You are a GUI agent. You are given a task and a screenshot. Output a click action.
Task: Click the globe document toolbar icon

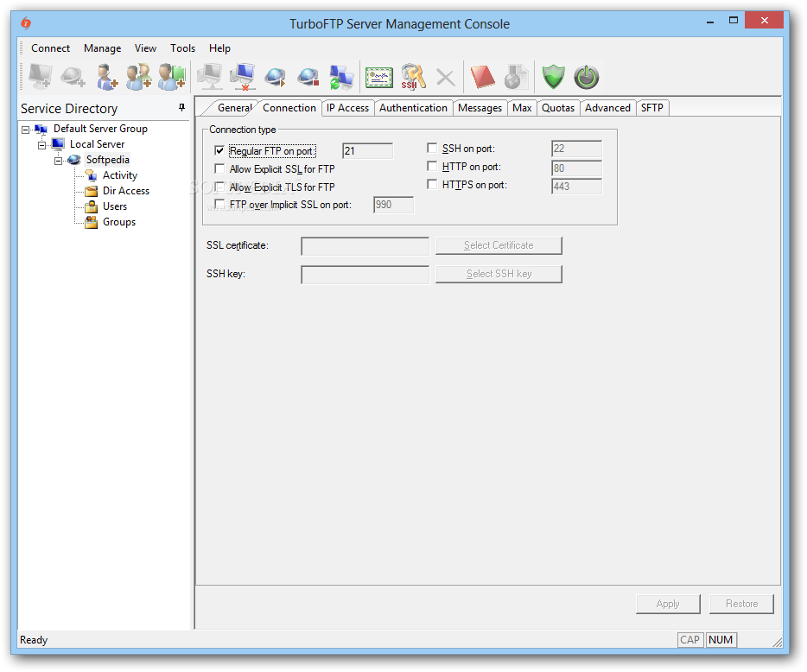pyautogui.click(x=516, y=77)
